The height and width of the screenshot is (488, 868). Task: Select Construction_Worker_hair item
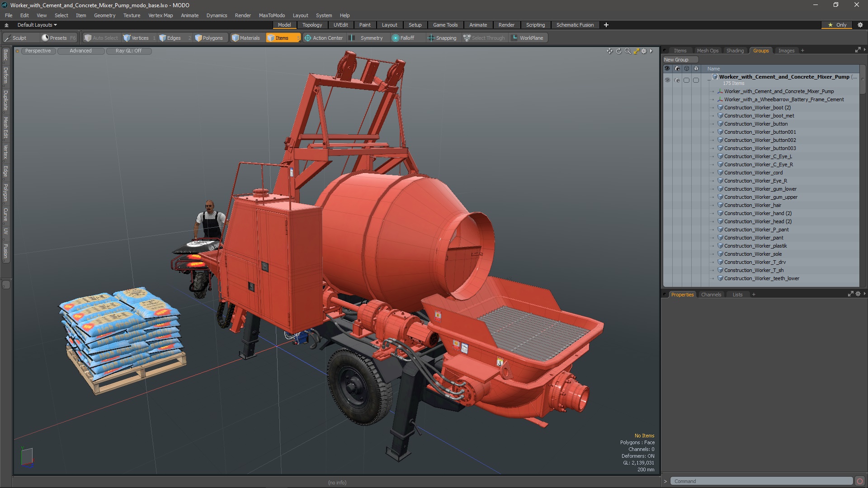pos(752,205)
